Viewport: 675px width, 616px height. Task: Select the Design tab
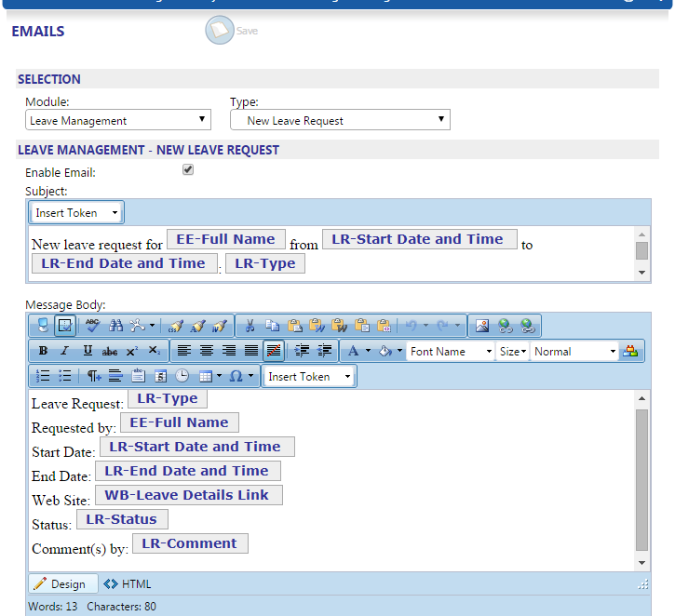click(61, 584)
